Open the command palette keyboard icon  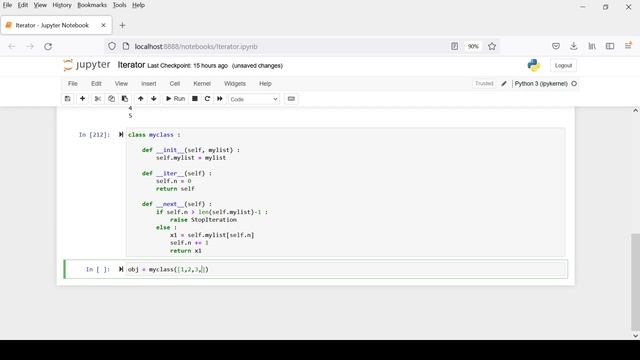pos(291,99)
